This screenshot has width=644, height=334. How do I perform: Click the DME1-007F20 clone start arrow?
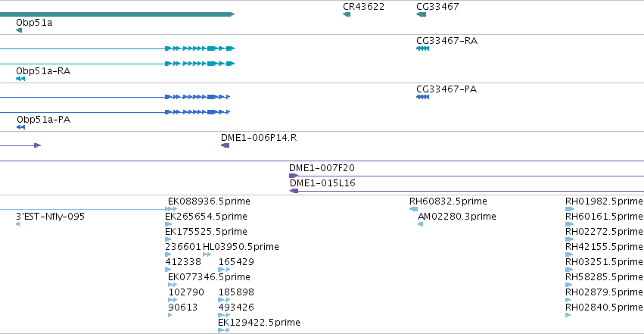point(294,176)
